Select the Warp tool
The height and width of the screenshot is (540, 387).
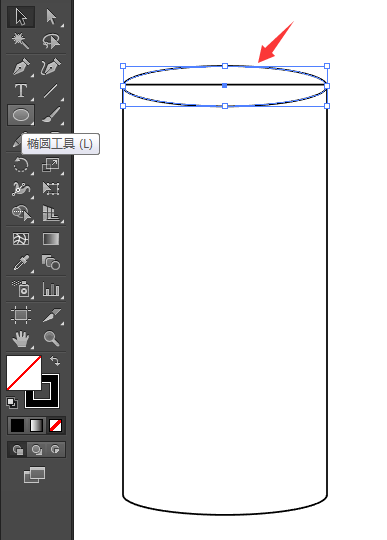coord(21,189)
